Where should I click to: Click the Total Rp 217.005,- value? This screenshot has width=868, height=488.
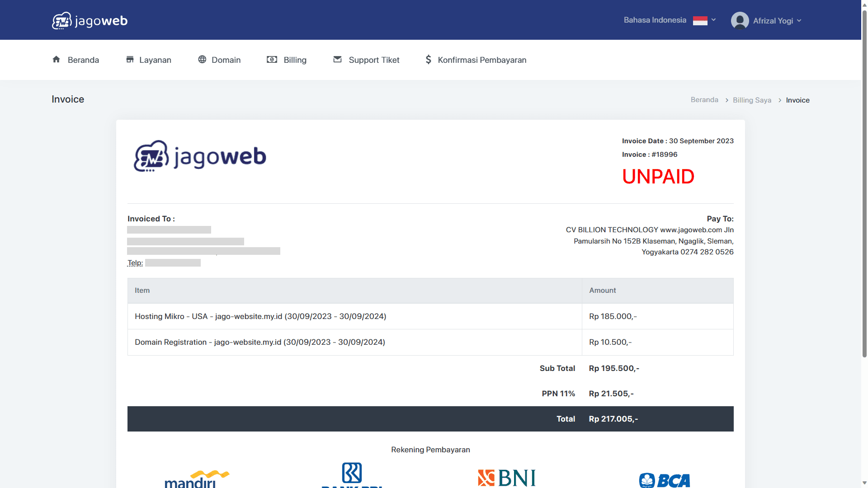613,419
